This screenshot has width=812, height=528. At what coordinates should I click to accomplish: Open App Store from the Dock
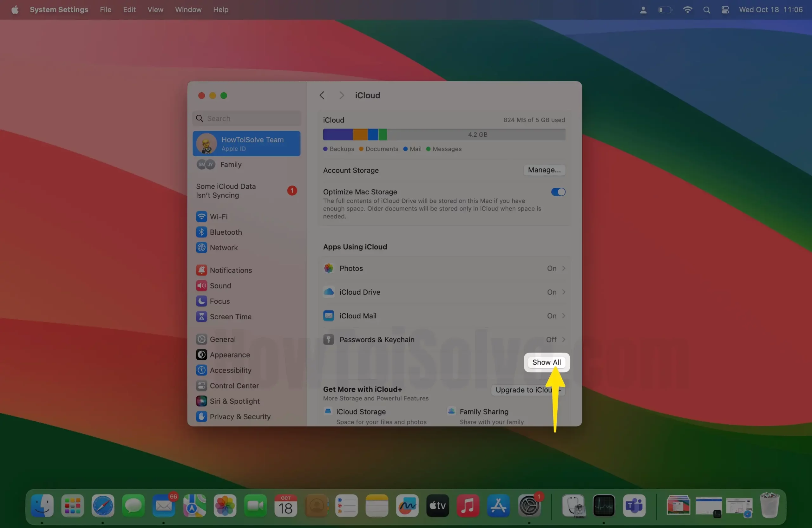tap(498, 505)
